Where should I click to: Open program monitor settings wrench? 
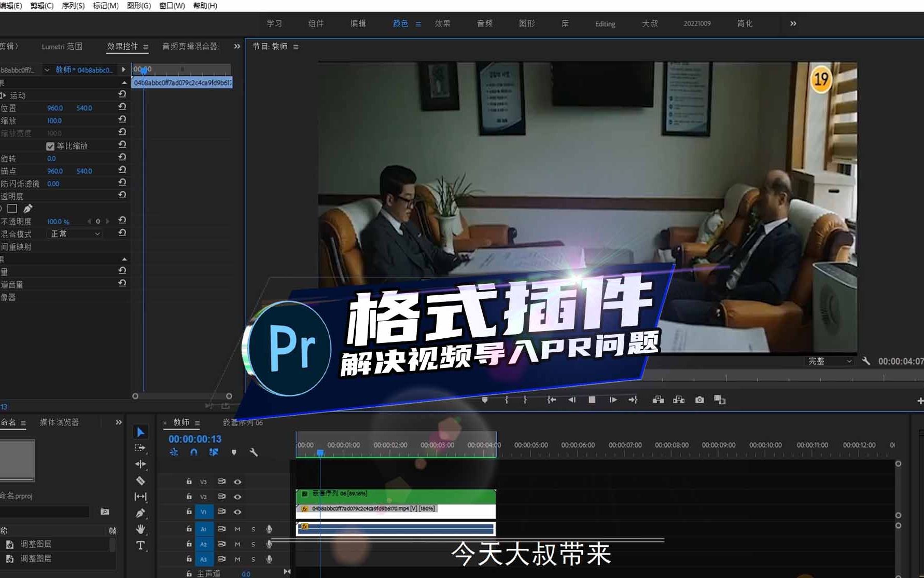(x=866, y=361)
